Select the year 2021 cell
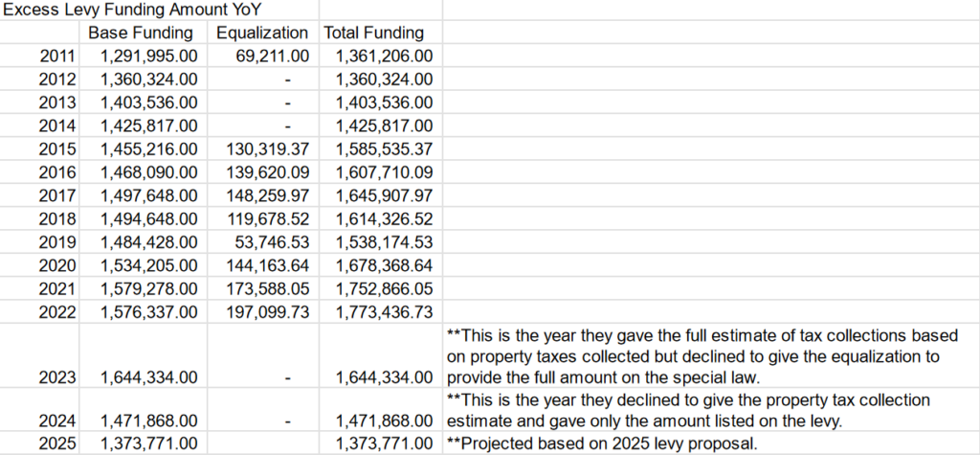 [x=58, y=289]
